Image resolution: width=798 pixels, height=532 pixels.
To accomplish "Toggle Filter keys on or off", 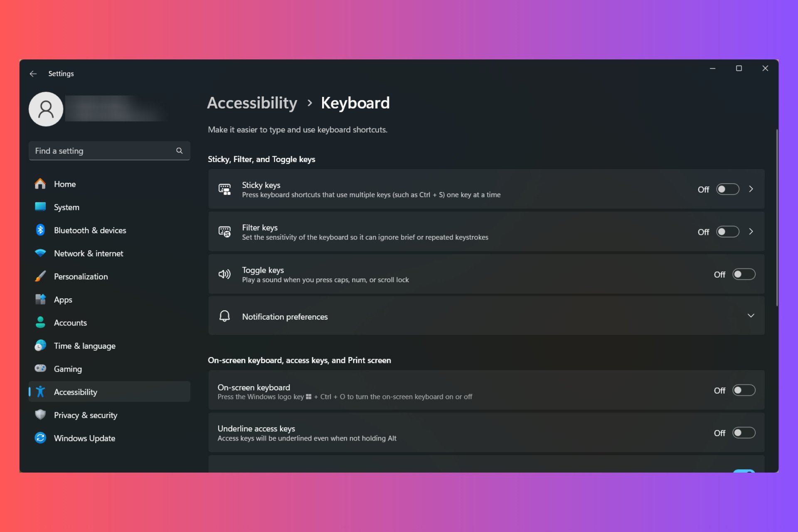I will [x=727, y=232].
